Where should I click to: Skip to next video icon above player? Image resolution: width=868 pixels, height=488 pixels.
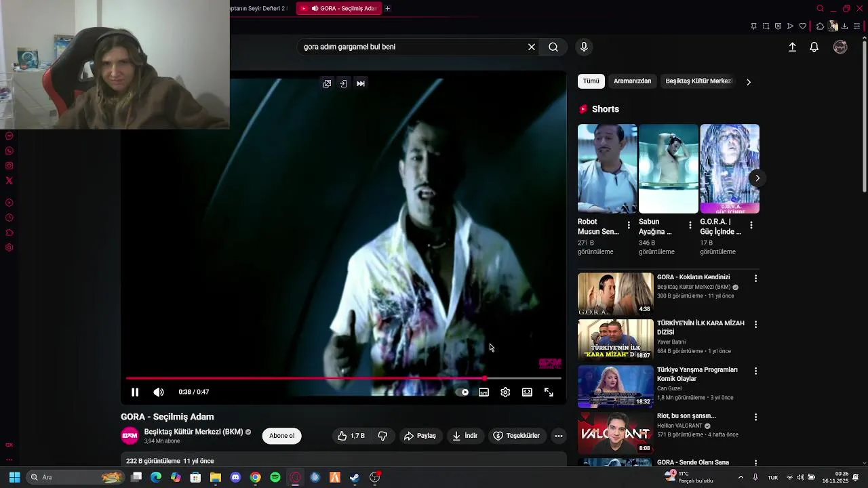(361, 83)
